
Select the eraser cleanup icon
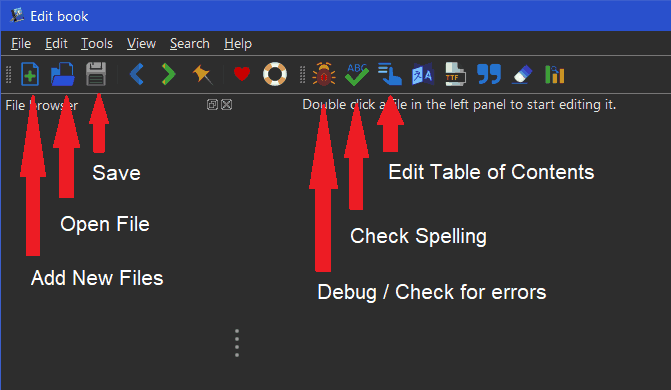point(522,74)
